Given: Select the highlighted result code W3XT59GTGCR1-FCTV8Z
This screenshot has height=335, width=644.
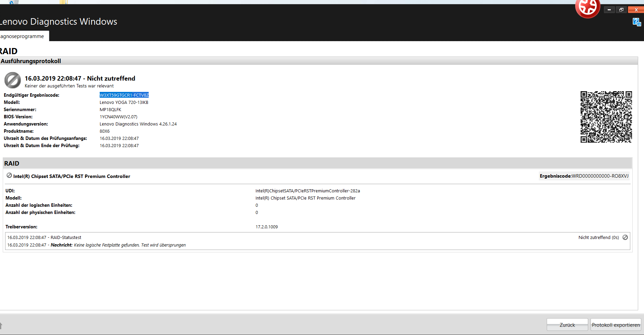Looking at the screenshot, I should click(x=124, y=95).
